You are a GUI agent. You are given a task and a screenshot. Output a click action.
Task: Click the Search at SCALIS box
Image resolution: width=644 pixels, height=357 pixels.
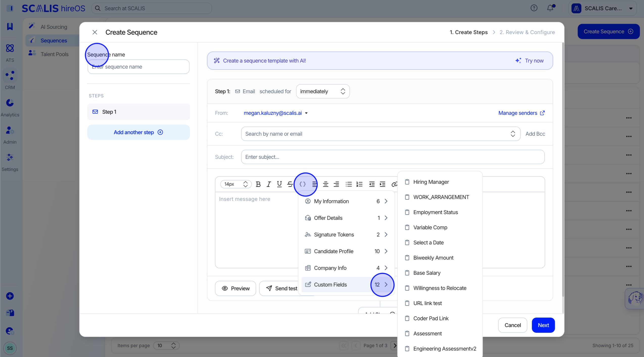tap(152, 8)
